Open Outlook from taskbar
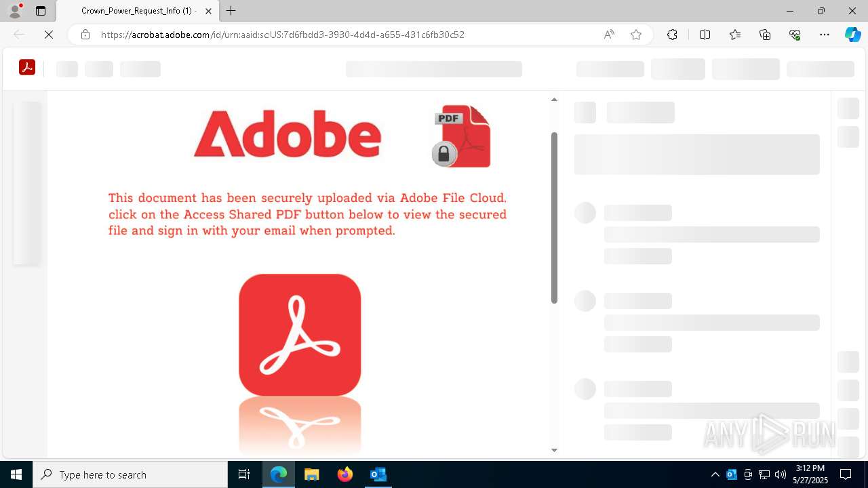868x488 pixels. click(378, 474)
